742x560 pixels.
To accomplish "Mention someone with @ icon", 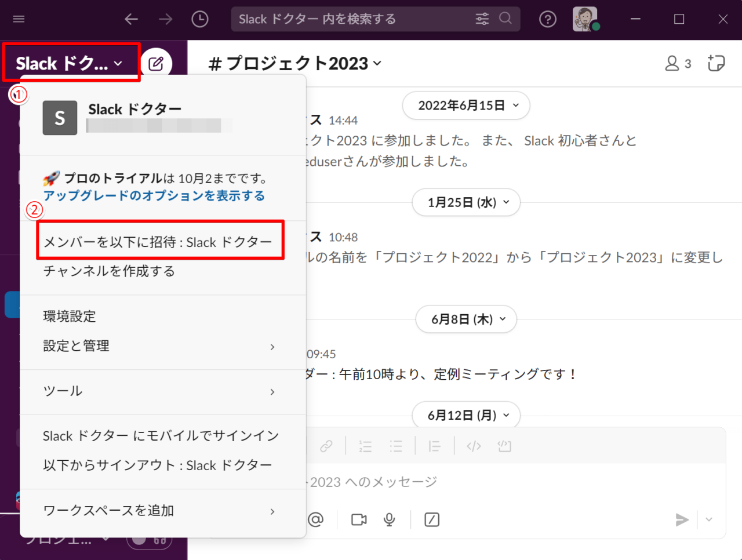I will (x=316, y=519).
